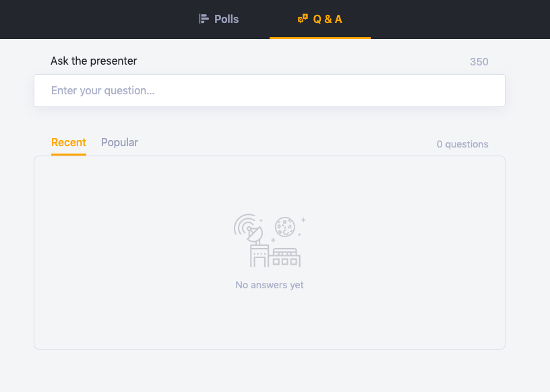The image size is (550, 392).
Task: Switch to the Polls tab
Action: click(226, 19)
